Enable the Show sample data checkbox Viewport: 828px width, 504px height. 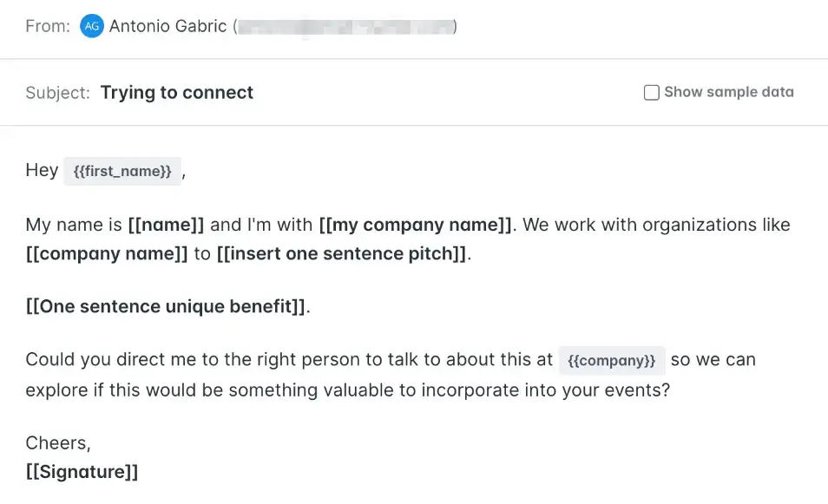pyautogui.click(x=651, y=92)
